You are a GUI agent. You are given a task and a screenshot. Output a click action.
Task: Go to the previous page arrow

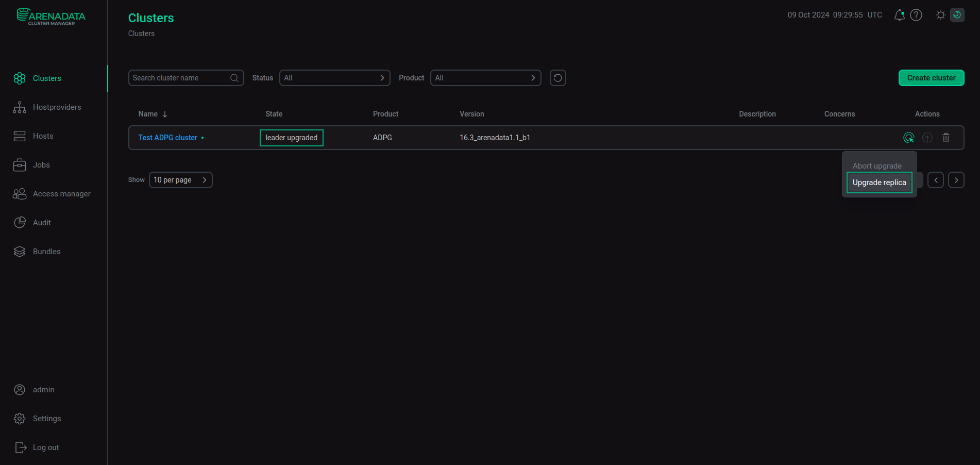pyautogui.click(x=936, y=180)
